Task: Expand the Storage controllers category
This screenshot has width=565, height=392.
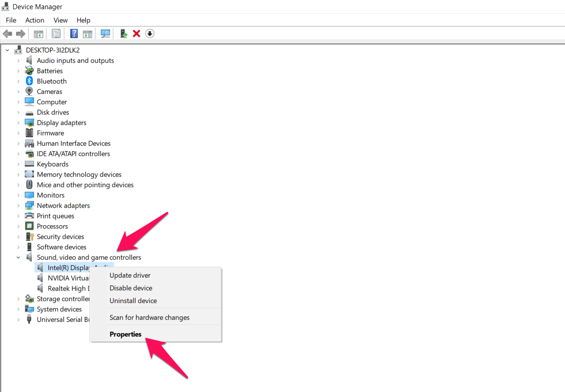Action: 18,299
